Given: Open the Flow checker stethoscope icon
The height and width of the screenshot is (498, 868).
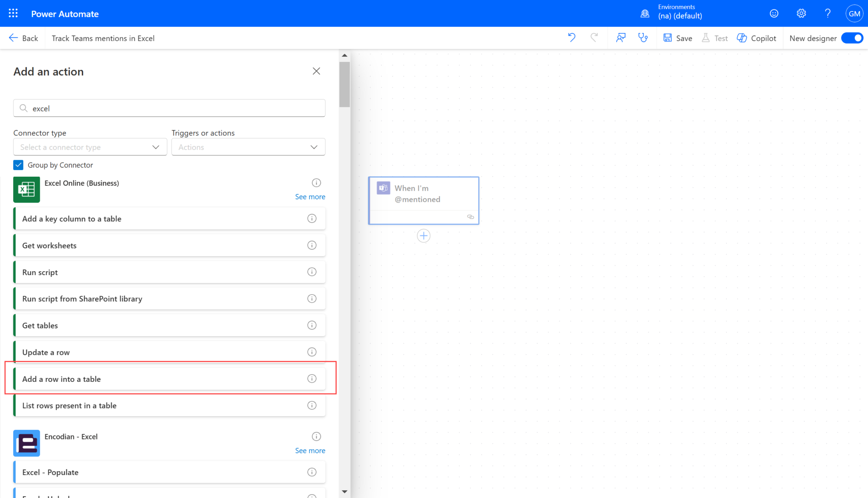Looking at the screenshot, I should coord(643,38).
